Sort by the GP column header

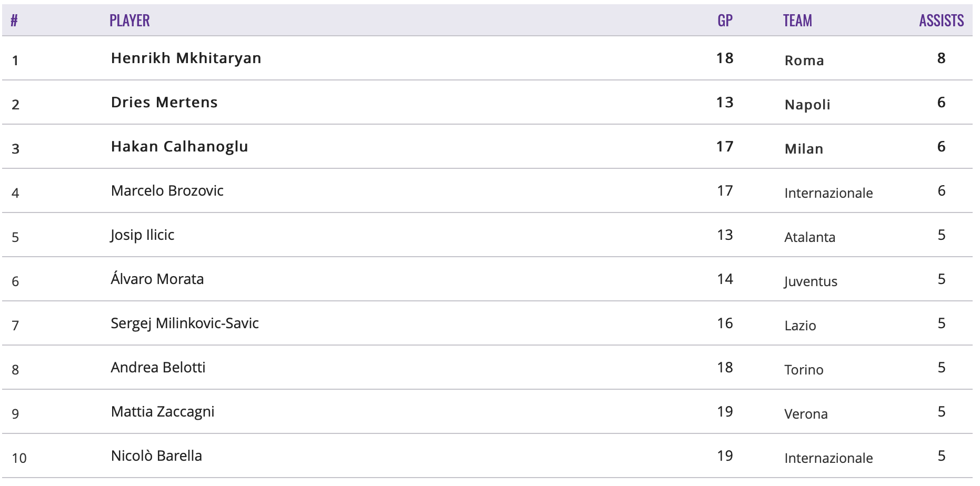click(x=725, y=21)
